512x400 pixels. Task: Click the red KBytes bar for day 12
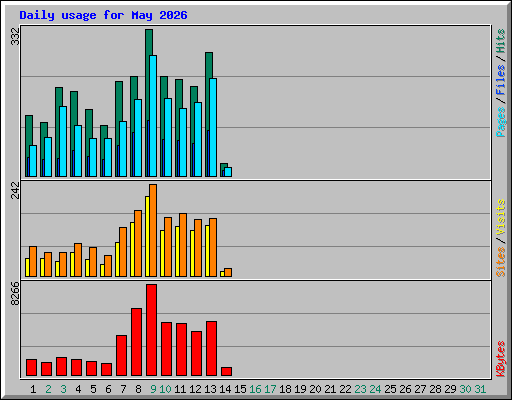click(196, 354)
